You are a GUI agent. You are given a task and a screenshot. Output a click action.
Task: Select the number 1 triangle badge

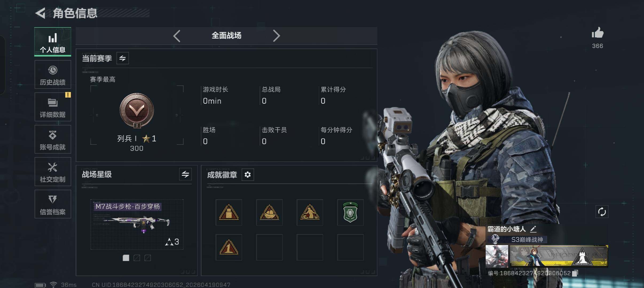tap(229, 247)
